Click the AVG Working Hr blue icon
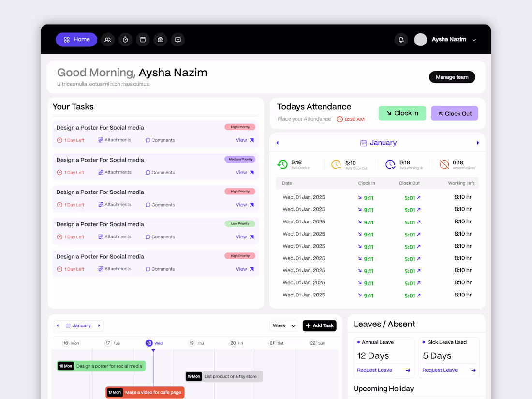The height and width of the screenshot is (399, 532). 390,164
